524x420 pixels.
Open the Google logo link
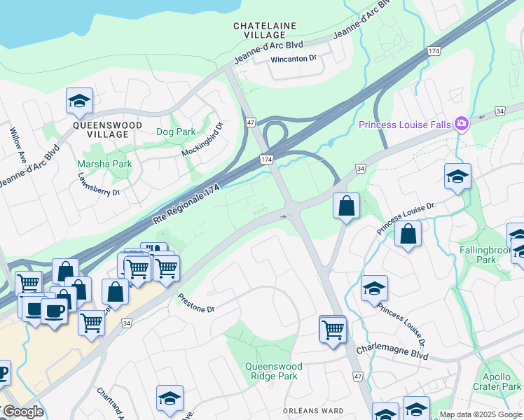pos(23,412)
